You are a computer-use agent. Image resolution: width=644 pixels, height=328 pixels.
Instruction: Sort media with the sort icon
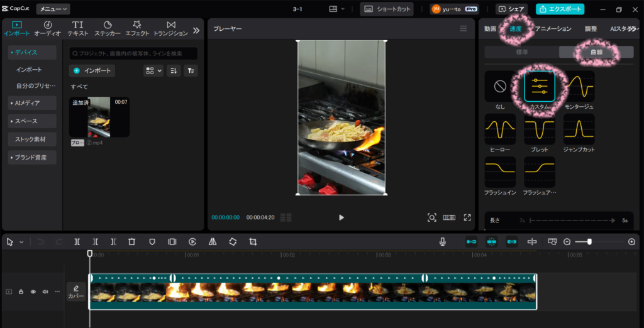pos(174,70)
